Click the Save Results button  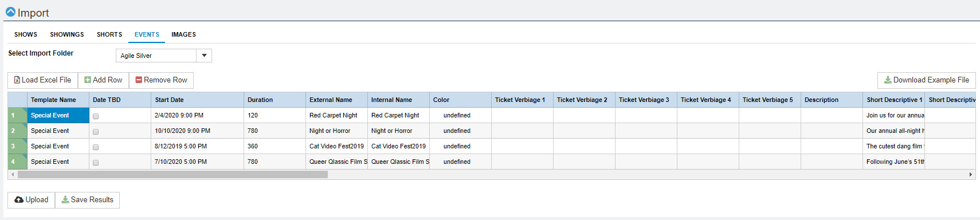(x=87, y=200)
